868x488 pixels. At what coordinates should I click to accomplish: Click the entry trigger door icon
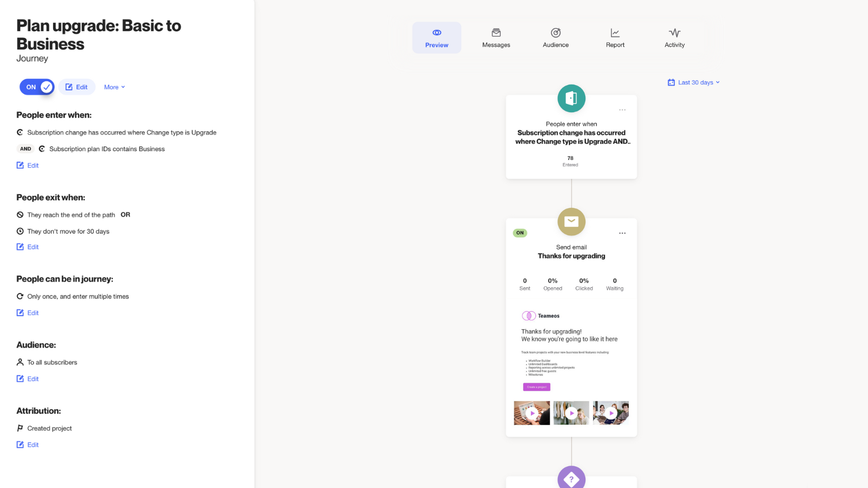tap(571, 98)
